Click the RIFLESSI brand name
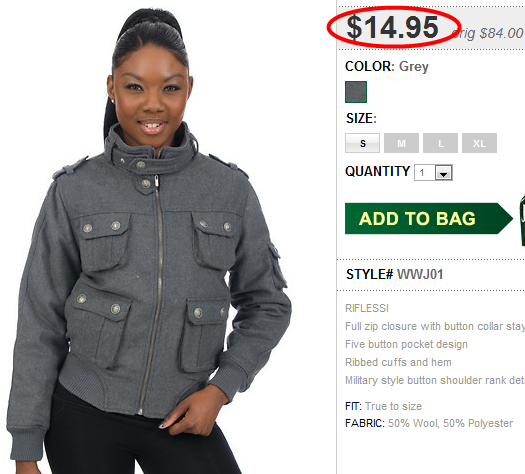 click(367, 308)
